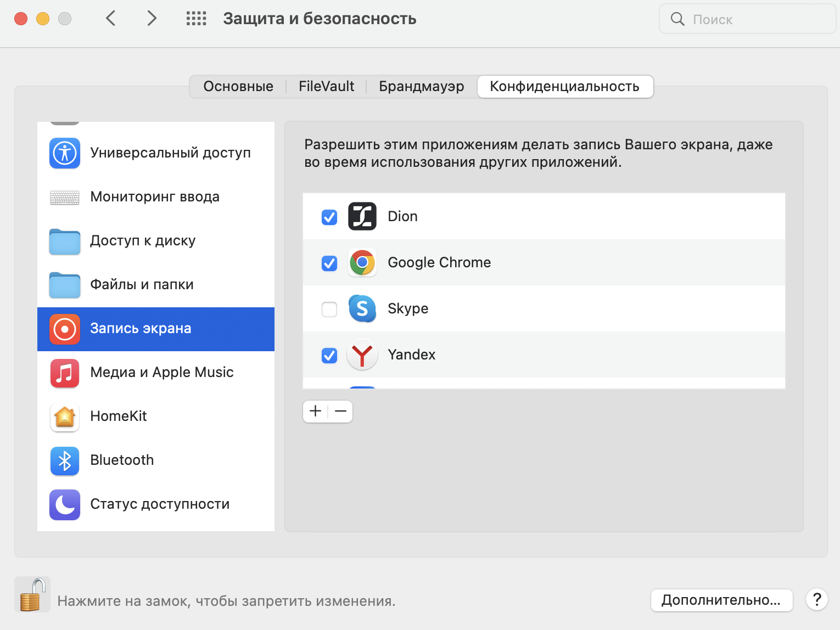This screenshot has height=630, width=840.
Task: Select Статус доступности label
Action: (160, 504)
